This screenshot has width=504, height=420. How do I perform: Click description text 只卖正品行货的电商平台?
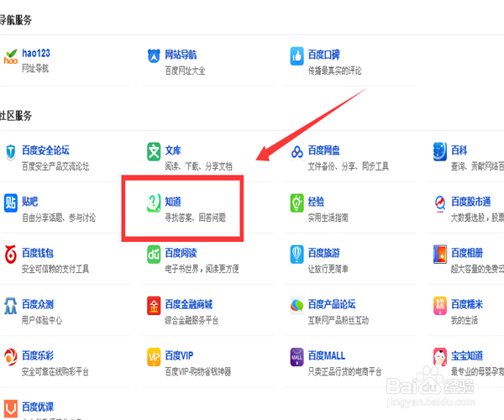tap(344, 371)
